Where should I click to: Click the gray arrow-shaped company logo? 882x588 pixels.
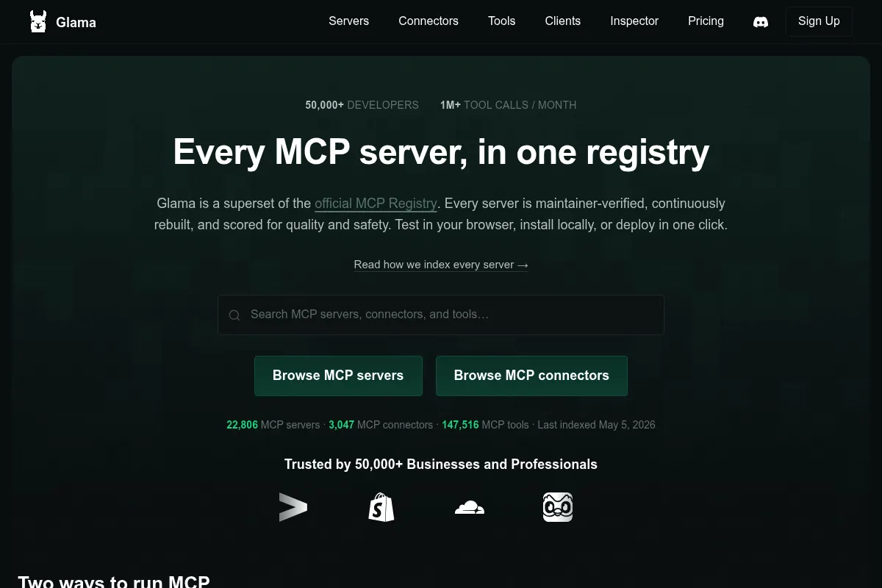(x=293, y=507)
